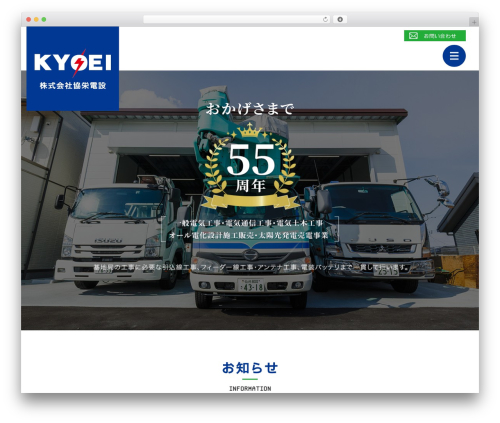Click the INFORMATION subtitle text
Screen dimensions: 500x423
(250, 388)
